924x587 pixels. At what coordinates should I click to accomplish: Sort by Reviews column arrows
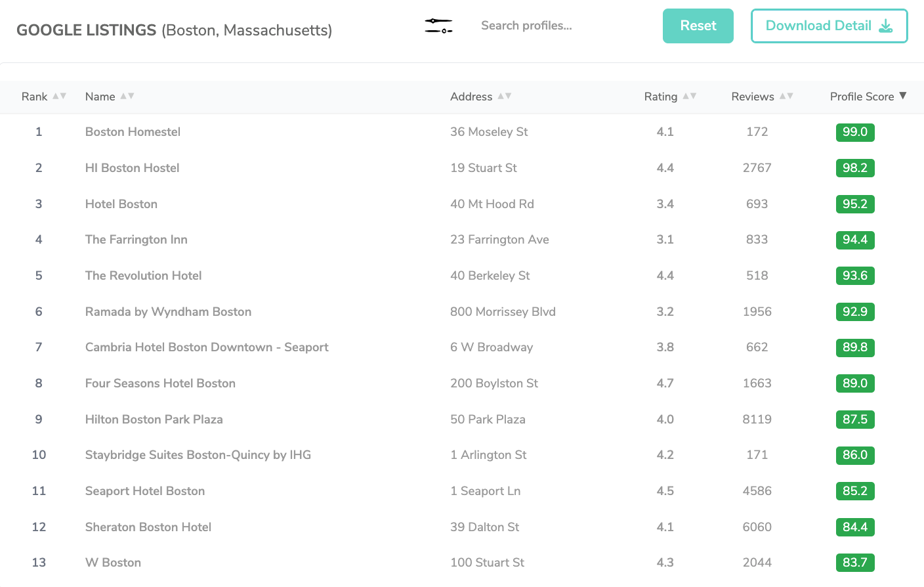point(786,96)
